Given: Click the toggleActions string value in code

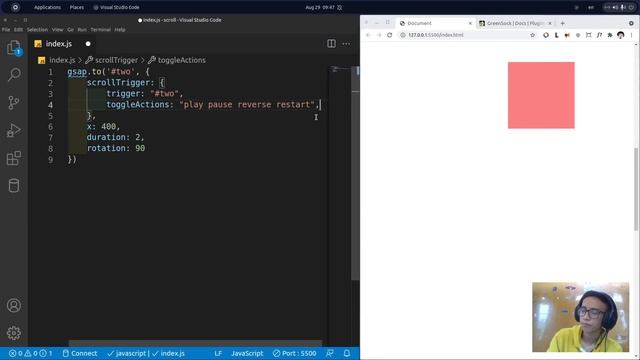Looking at the screenshot, I should [x=247, y=105].
